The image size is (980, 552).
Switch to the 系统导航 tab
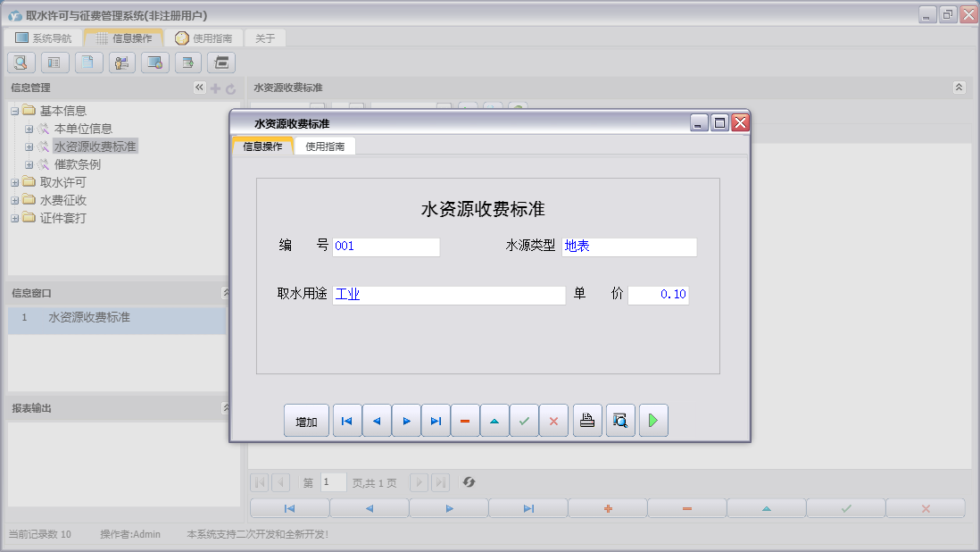[x=44, y=38]
